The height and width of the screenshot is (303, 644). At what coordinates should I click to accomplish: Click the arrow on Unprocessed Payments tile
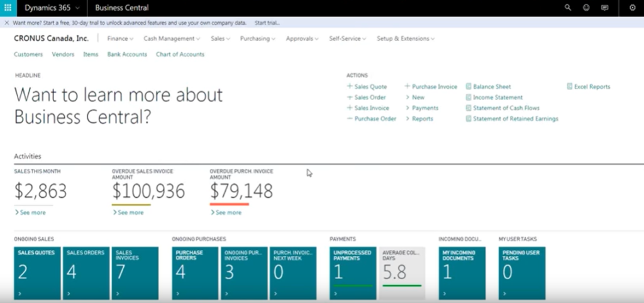point(336,294)
